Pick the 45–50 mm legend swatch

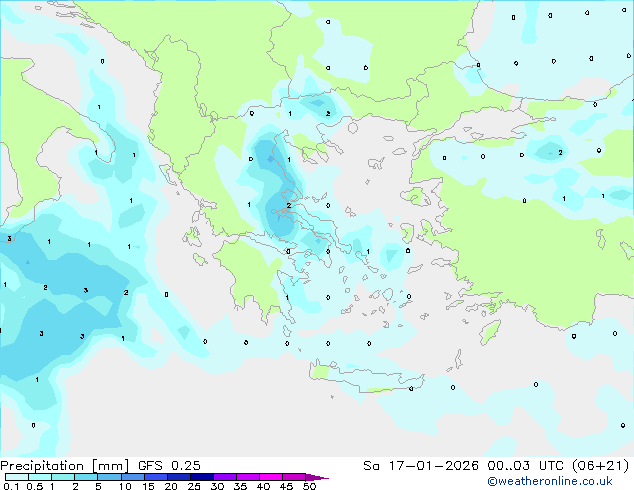coord(294,477)
